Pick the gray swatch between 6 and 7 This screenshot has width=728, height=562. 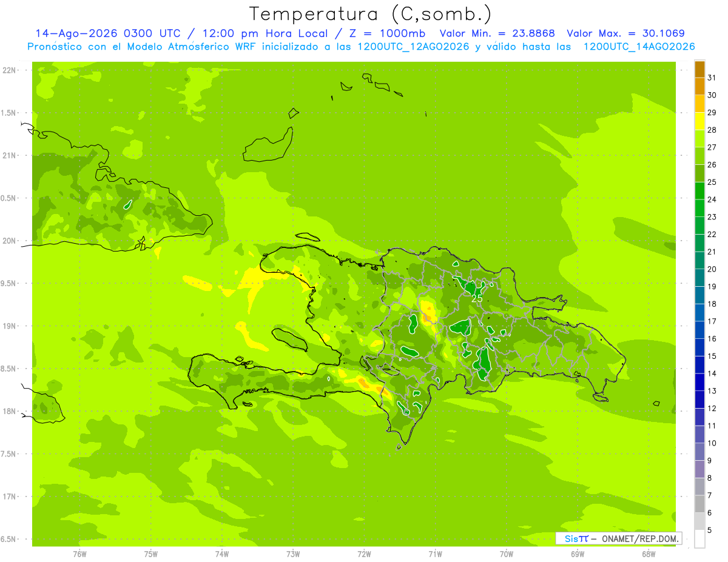699,504
